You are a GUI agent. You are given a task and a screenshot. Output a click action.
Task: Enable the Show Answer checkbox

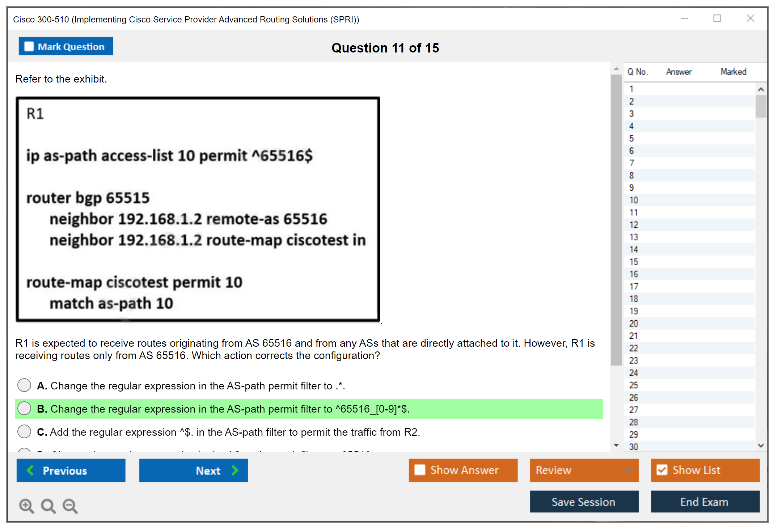(x=420, y=470)
